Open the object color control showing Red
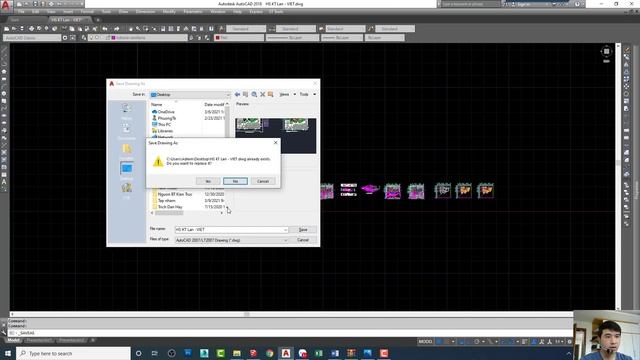The height and width of the screenshot is (360, 640). (239, 38)
